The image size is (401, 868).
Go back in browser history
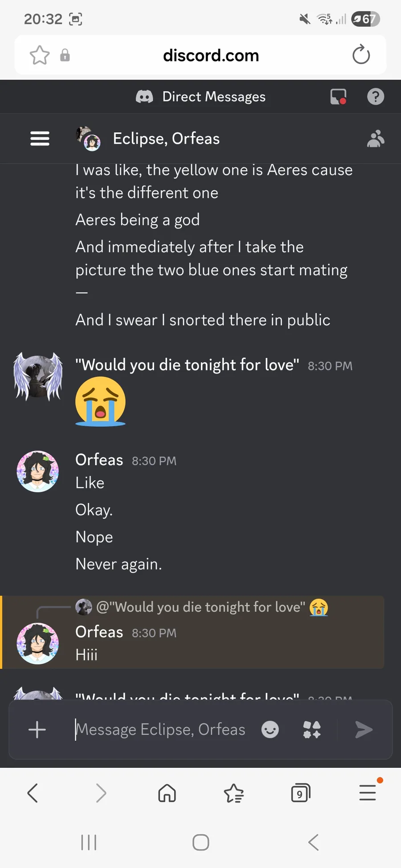click(33, 793)
